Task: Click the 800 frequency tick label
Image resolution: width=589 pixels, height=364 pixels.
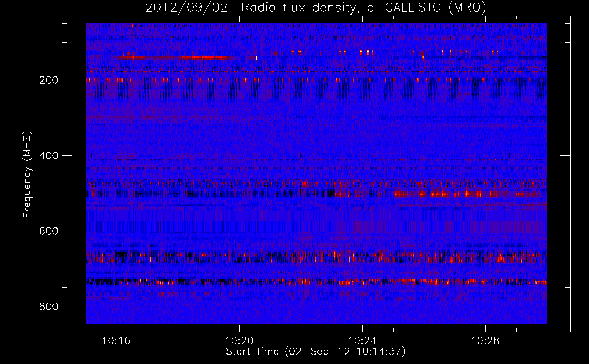Action: click(49, 306)
